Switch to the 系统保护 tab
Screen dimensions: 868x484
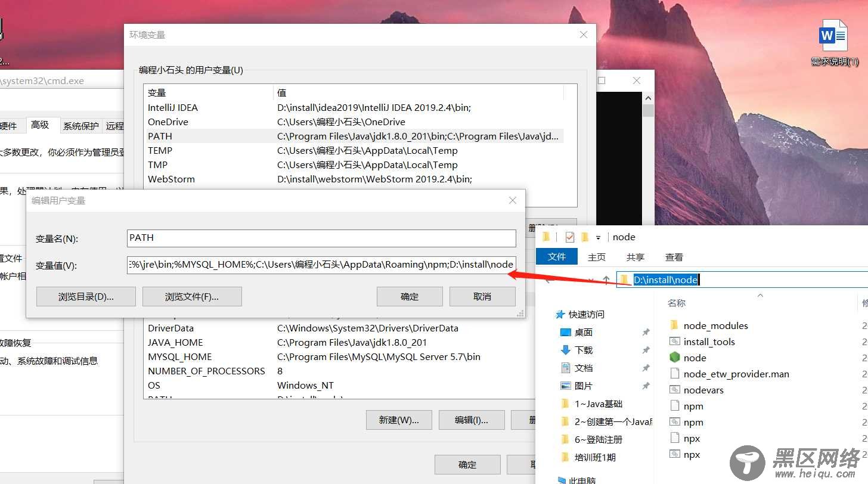pos(81,126)
